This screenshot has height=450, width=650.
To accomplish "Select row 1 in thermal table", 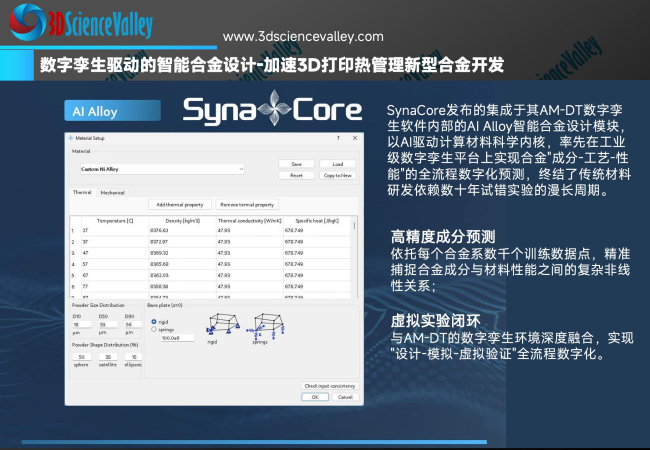I will pyautogui.click(x=75, y=230).
